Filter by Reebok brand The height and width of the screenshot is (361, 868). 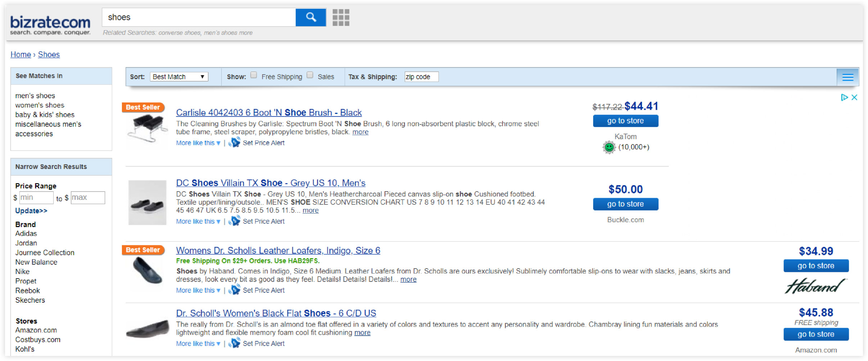[x=28, y=291]
